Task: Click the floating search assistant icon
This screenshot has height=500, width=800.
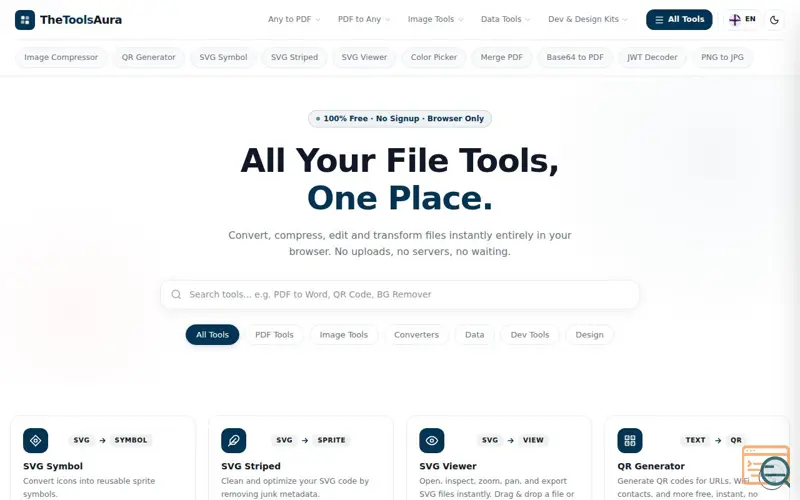Action: (766, 466)
